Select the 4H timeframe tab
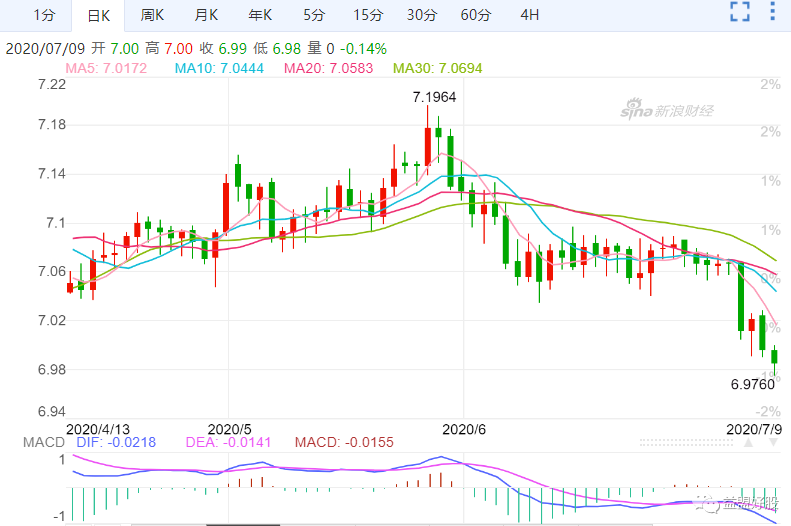The height and width of the screenshot is (526, 791). [530, 15]
